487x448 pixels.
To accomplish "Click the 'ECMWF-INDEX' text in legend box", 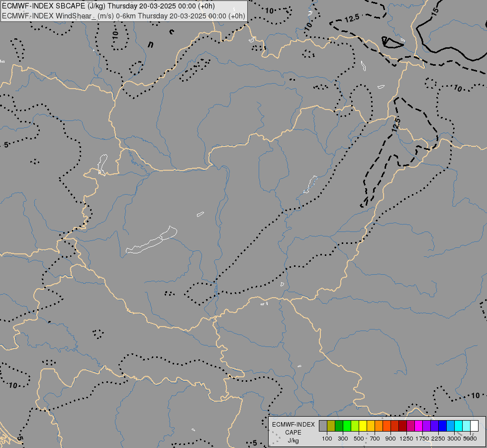I will click(x=293, y=425).
